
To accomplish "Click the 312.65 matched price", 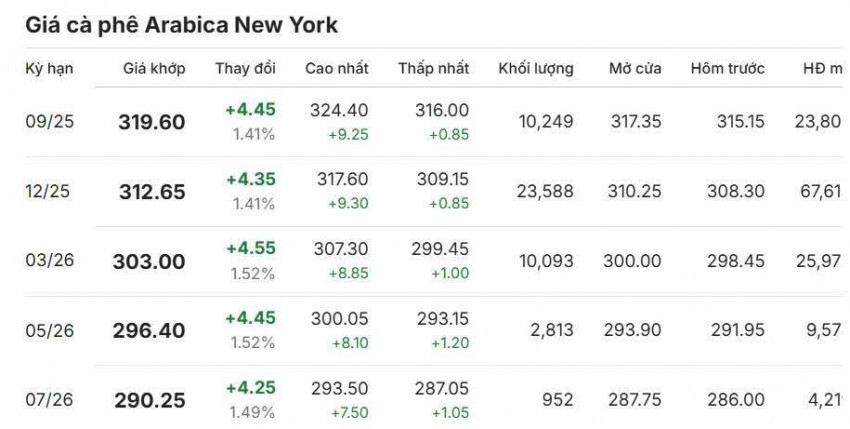I will coord(152,192).
